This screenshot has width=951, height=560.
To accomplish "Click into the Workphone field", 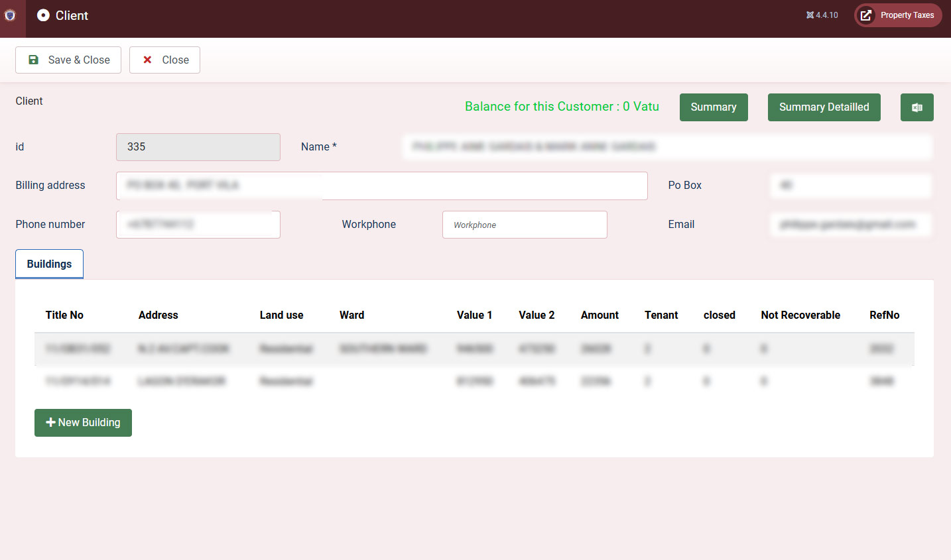I will [x=524, y=225].
